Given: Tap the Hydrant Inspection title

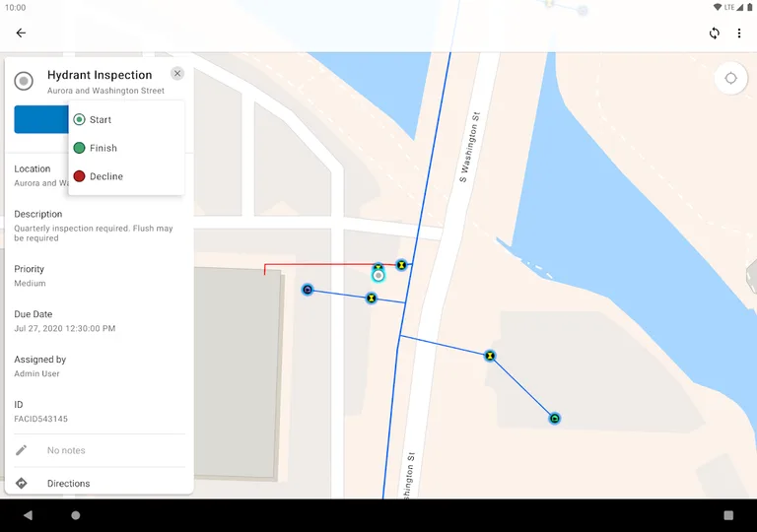Looking at the screenshot, I should coord(100,75).
